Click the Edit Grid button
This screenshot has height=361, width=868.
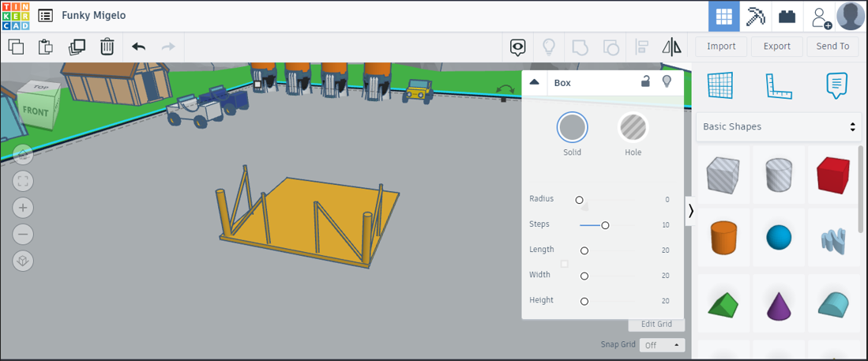[x=656, y=324]
